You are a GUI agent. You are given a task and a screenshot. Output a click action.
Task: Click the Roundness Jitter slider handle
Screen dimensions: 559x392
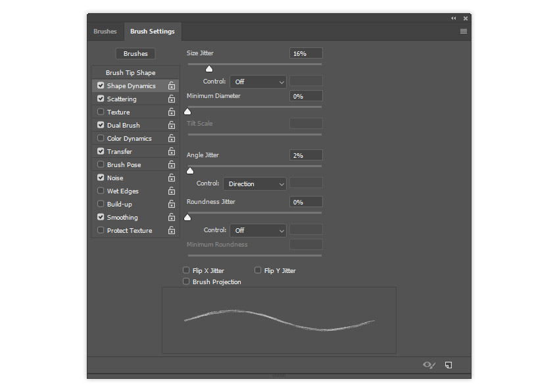click(187, 217)
